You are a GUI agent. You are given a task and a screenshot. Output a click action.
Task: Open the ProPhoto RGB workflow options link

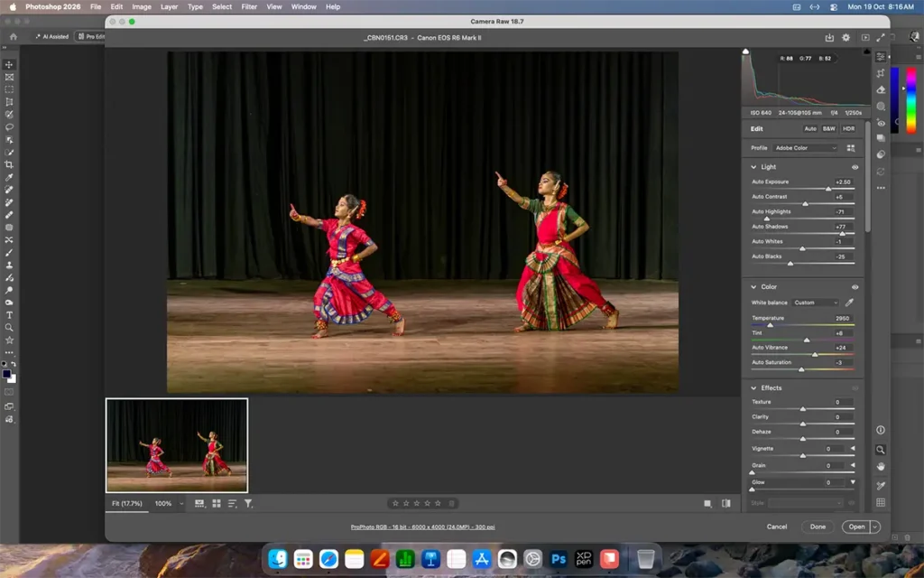tap(422, 527)
